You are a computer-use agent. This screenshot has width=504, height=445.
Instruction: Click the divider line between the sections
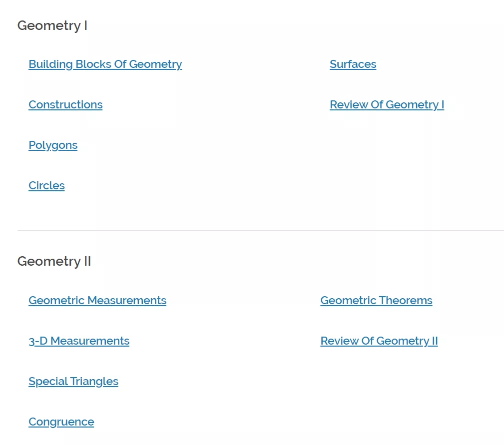click(260, 230)
